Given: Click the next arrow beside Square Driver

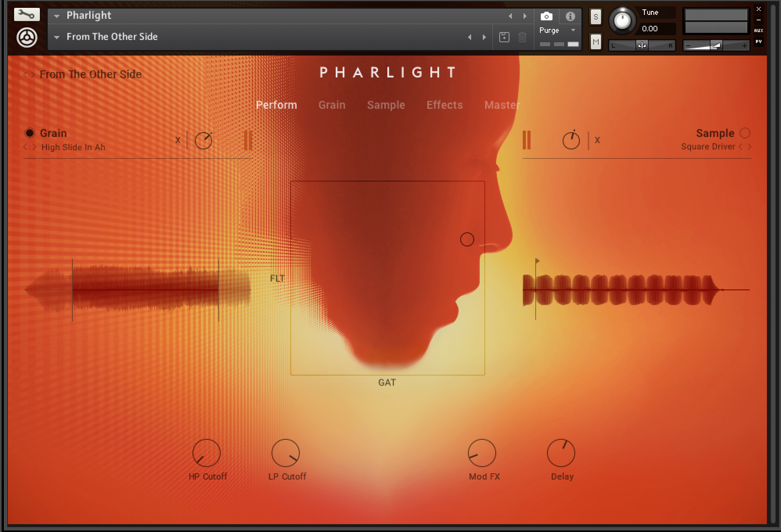Looking at the screenshot, I should 749,147.
